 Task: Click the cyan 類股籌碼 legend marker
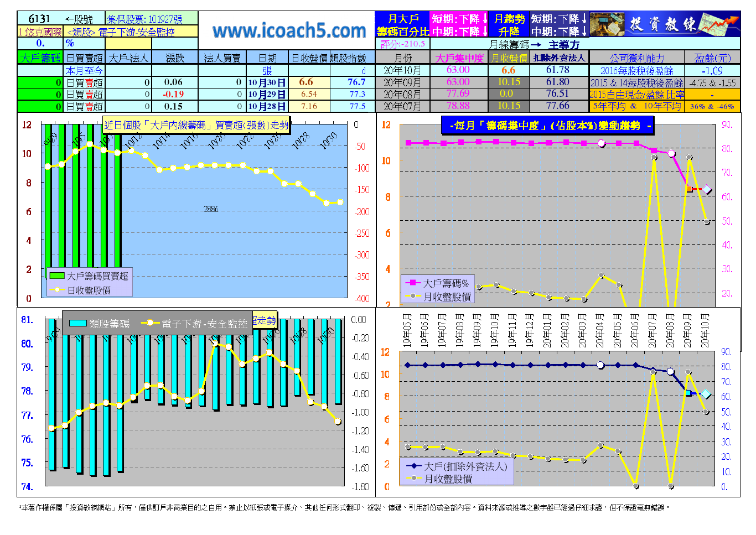coord(77,324)
